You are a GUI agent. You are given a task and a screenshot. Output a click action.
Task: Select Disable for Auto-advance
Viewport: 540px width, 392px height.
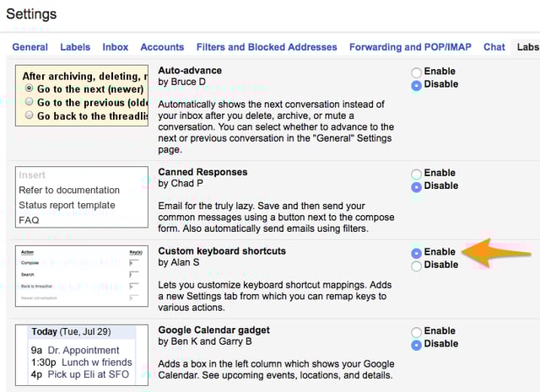coord(416,85)
